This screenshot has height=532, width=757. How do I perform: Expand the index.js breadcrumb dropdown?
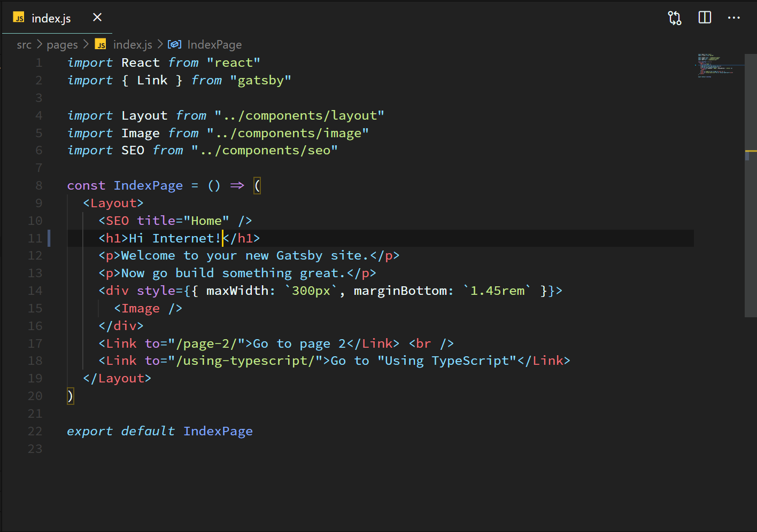(133, 44)
